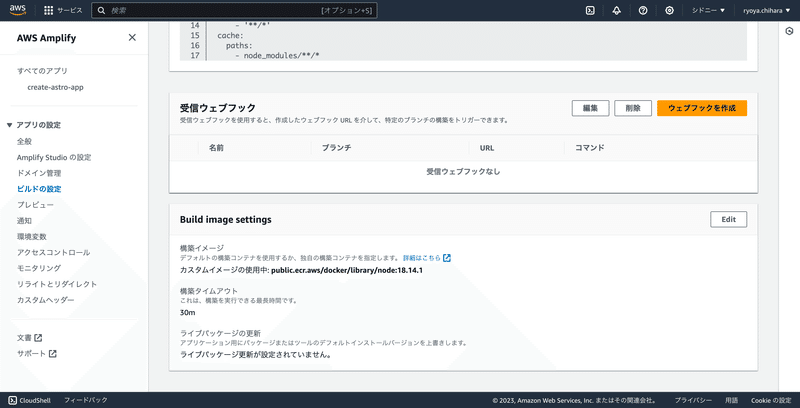Open the notifications bell
This screenshot has width=800, height=408.
click(x=616, y=10)
